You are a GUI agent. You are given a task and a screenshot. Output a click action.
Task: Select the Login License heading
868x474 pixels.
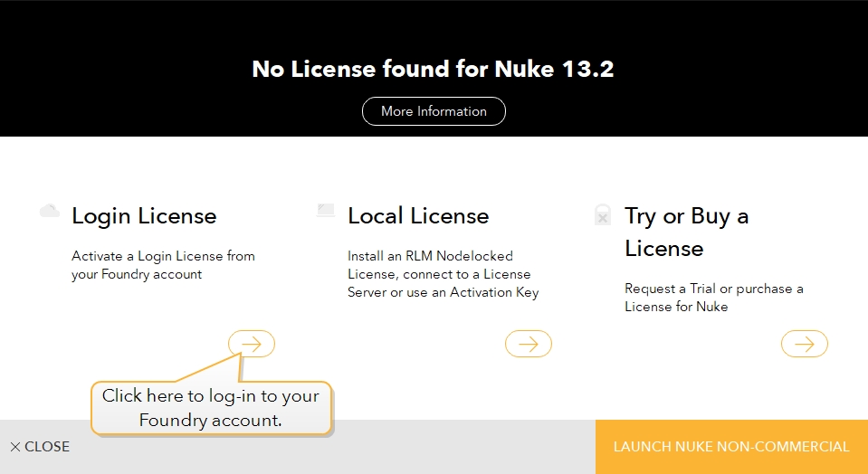click(x=144, y=216)
